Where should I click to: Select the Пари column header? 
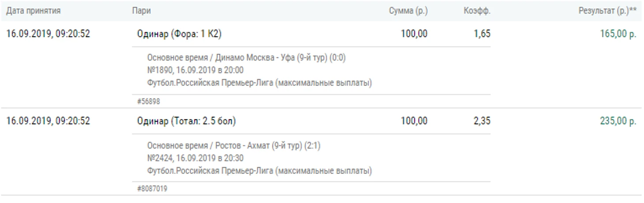(141, 11)
